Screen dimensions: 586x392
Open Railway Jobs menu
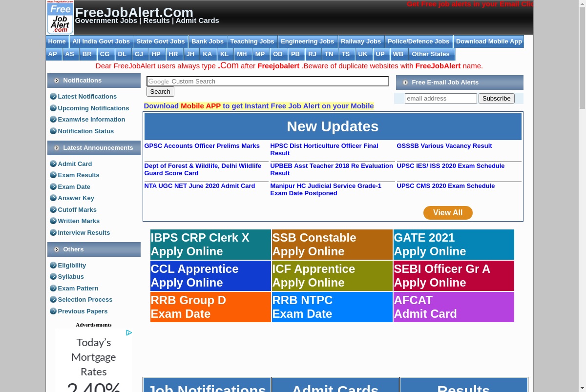[x=361, y=41]
